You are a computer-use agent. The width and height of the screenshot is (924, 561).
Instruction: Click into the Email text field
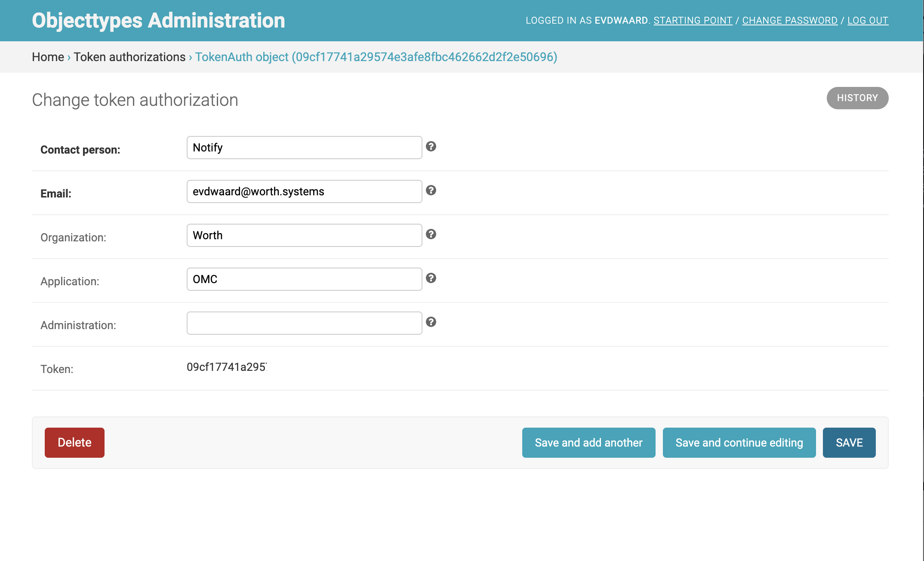tap(304, 191)
